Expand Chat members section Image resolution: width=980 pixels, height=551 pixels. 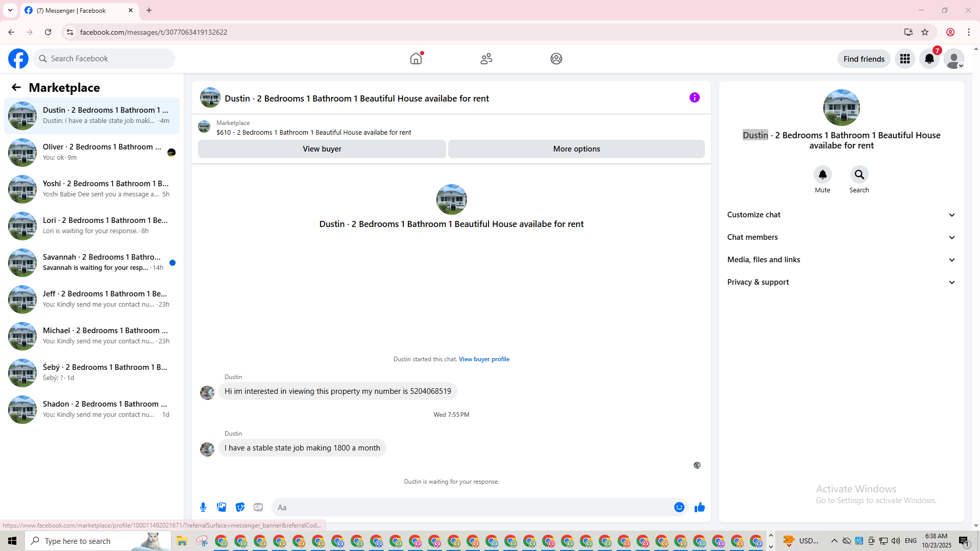(841, 237)
